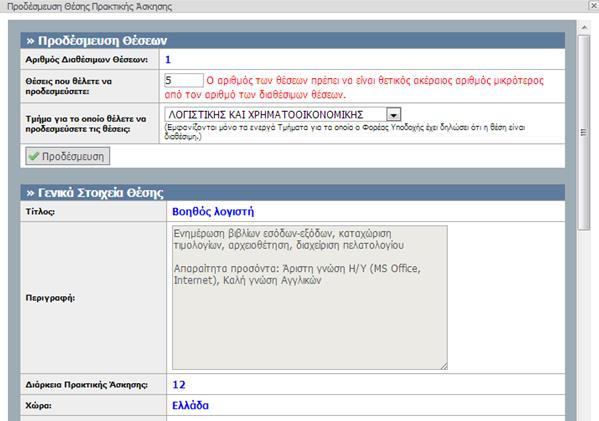
Task: Click the dropdown arrow of the department selector
Action: click(x=393, y=114)
